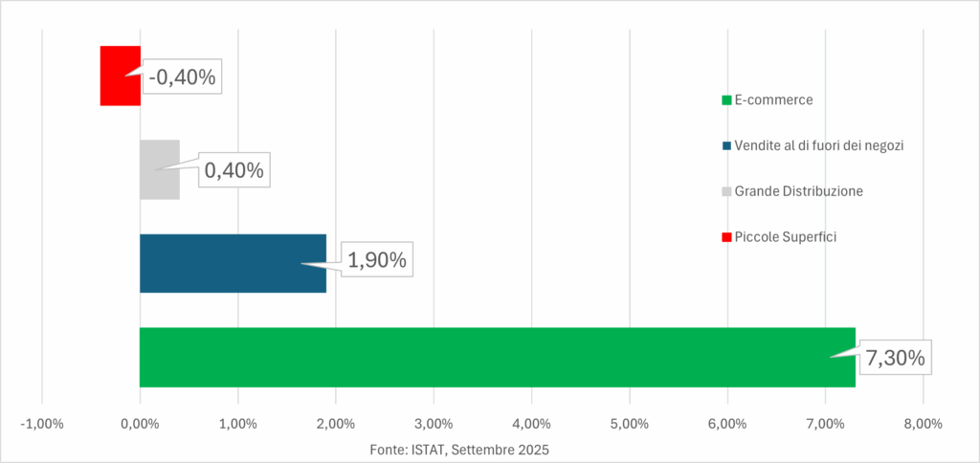This screenshot has width=980, height=463.
Task: Select the Vendite al di fuori dei negozi label
Action: tap(819, 145)
